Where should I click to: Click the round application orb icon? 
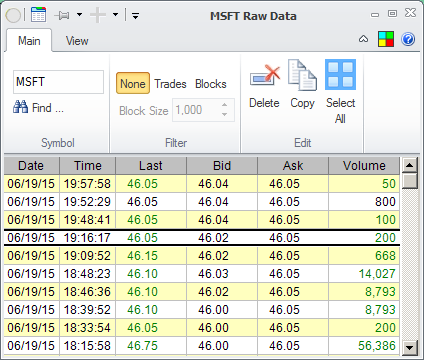click(x=13, y=15)
